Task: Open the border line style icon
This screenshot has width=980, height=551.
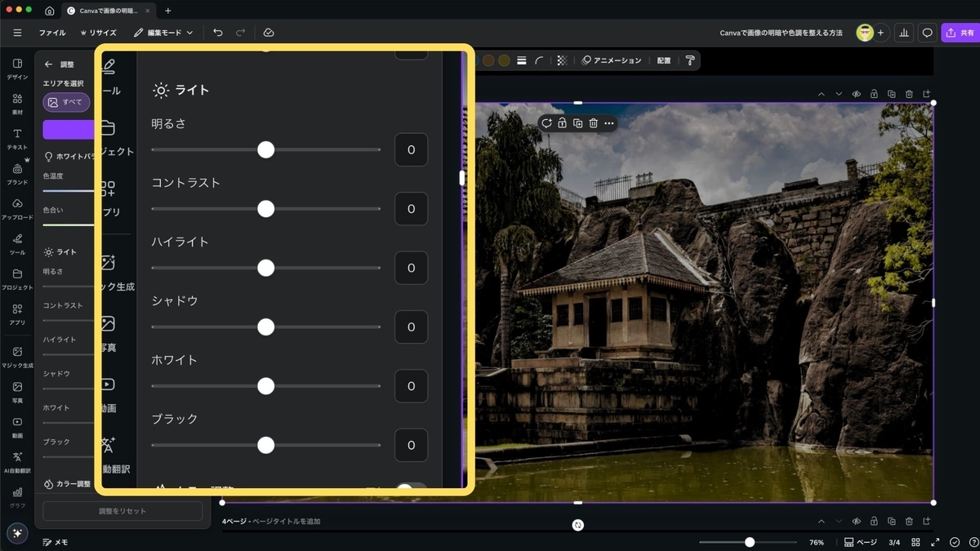Action: pyautogui.click(x=521, y=60)
